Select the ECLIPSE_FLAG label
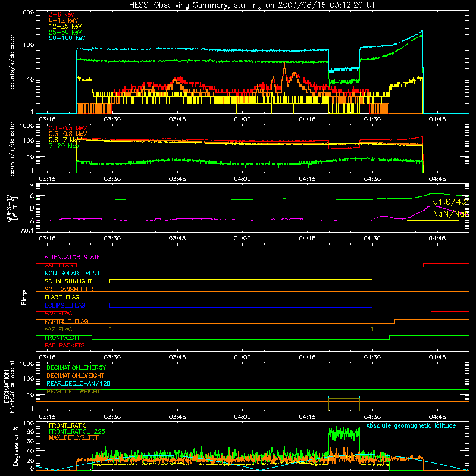 [65, 305]
